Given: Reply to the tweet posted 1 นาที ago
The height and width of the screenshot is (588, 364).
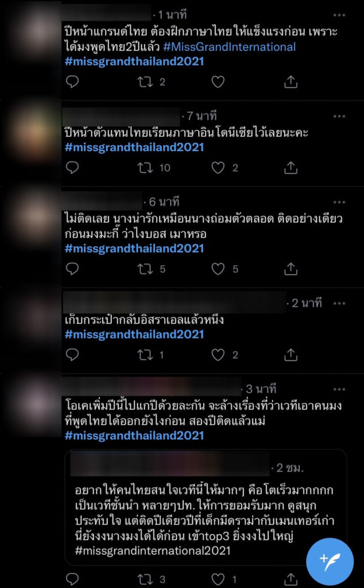Looking at the screenshot, I should (72, 82).
